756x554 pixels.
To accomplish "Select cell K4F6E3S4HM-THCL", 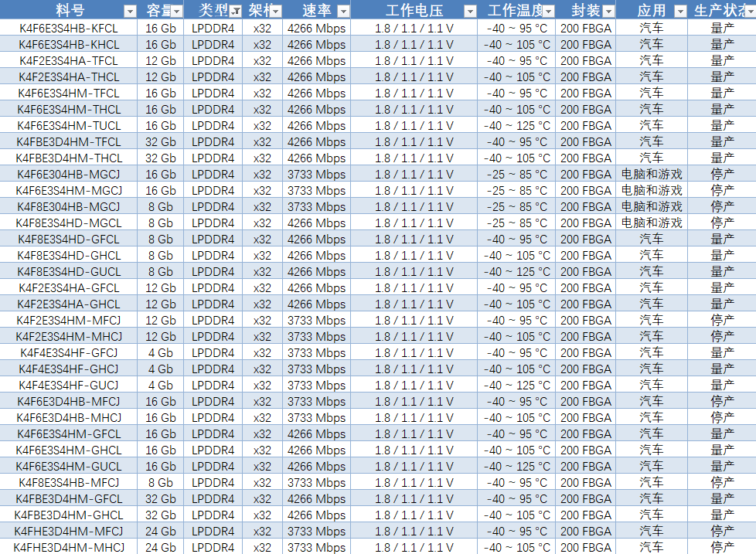I will click(x=69, y=110).
